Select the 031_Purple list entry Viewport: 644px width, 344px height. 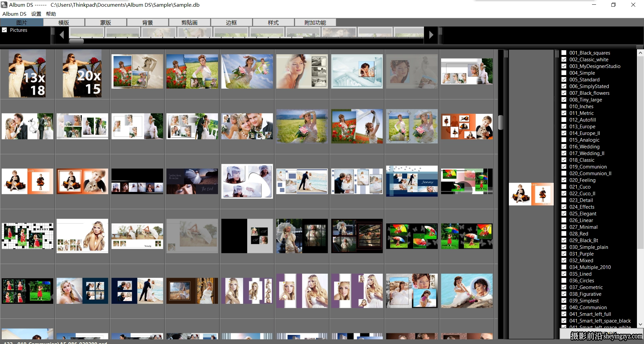[581, 254]
